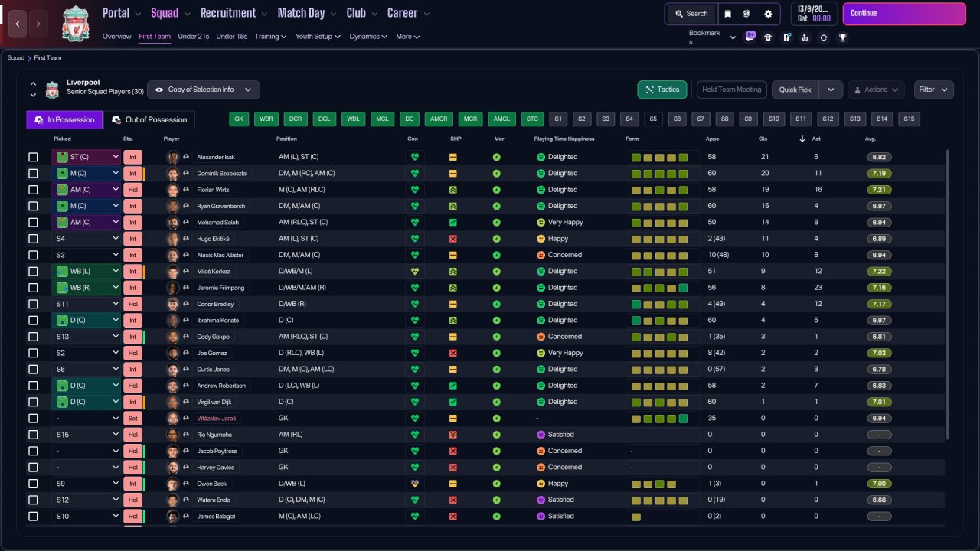Click Hold Team Meeting
The image size is (980, 551).
pyautogui.click(x=731, y=90)
